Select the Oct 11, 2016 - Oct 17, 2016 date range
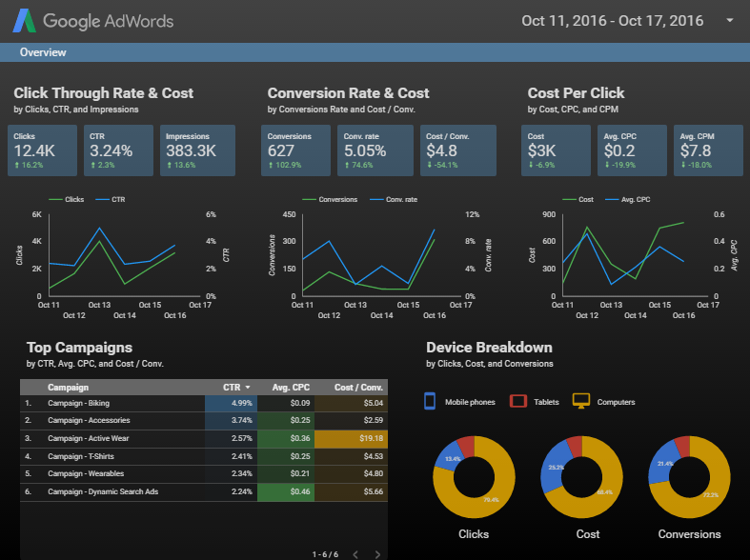This screenshot has width=750, height=560. [612, 21]
